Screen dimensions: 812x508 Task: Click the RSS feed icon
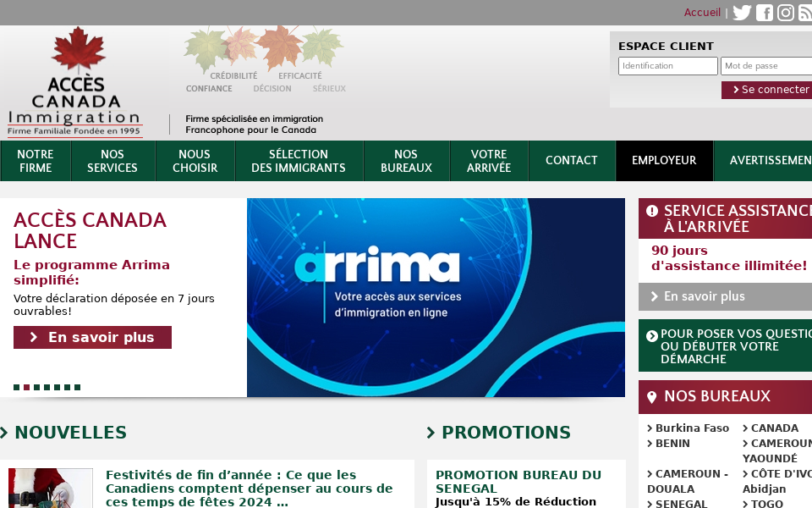[805, 13]
